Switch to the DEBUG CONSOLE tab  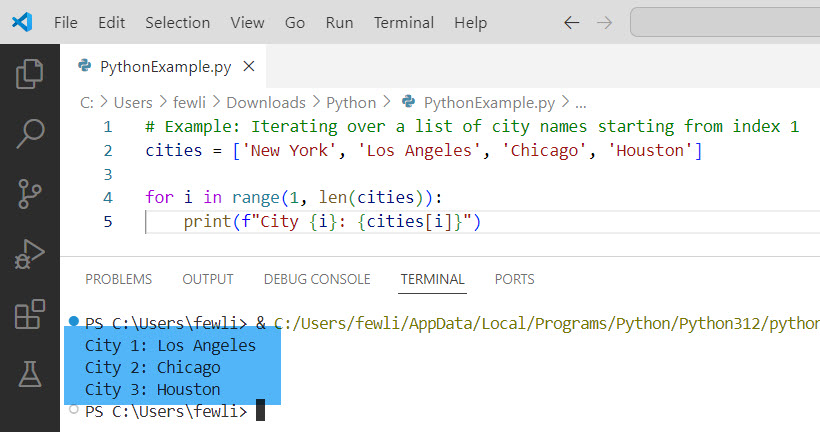pyautogui.click(x=317, y=279)
